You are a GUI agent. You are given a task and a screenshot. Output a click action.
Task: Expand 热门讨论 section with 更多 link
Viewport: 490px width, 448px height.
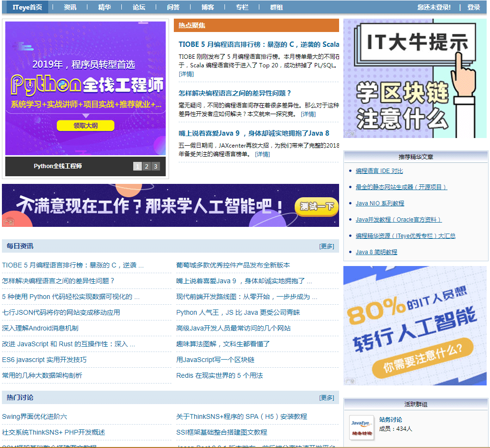pyautogui.click(x=327, y=398)
